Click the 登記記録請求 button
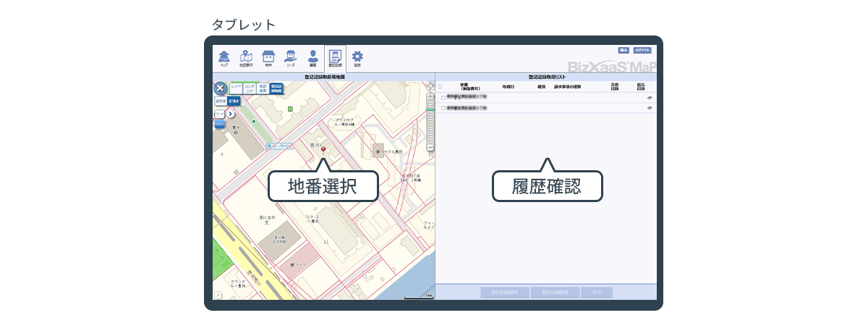 pyautogui.click(x=504, y=293)
